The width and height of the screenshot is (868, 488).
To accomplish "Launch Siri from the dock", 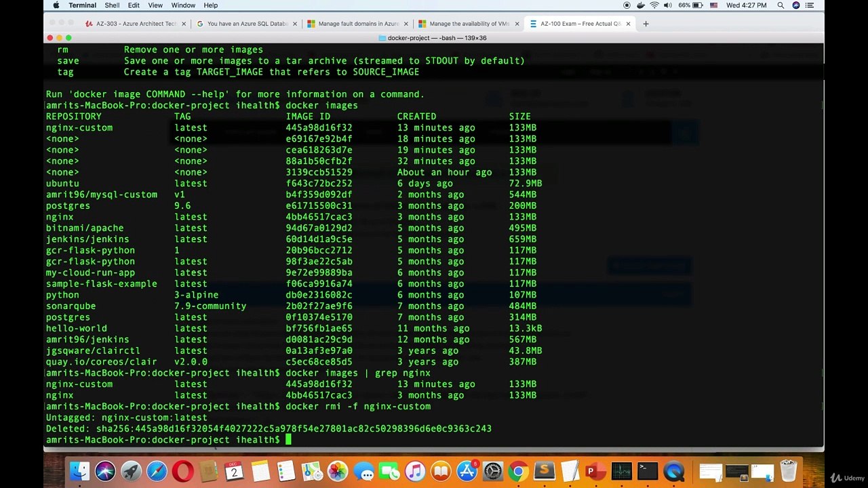I will click(x=105, y=471).
